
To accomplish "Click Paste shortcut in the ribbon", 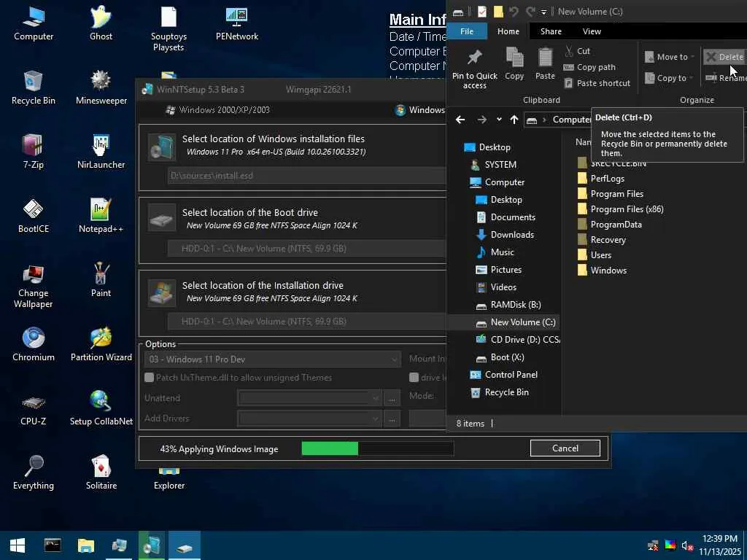I will point(597,83).
